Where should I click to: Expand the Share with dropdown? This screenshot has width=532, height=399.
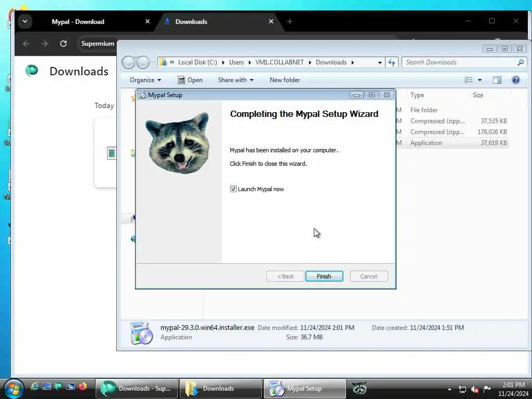coord(236,80)
